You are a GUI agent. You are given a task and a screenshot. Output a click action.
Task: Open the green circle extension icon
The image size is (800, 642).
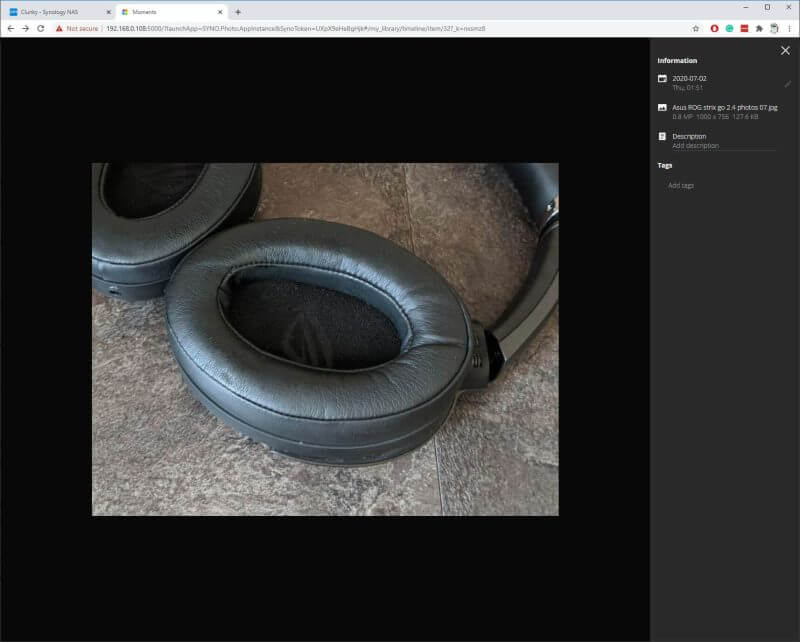point(730,29)
